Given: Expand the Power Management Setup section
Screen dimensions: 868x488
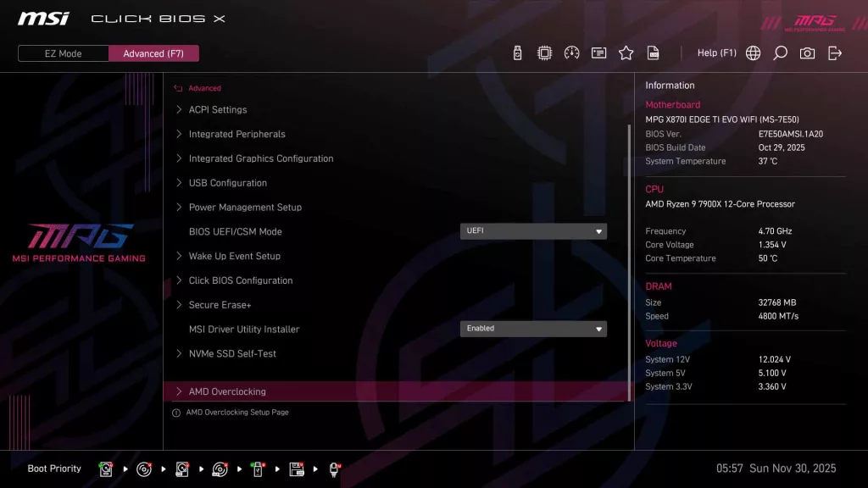Looking at the screenshot, I should click(x=246, y=207).
